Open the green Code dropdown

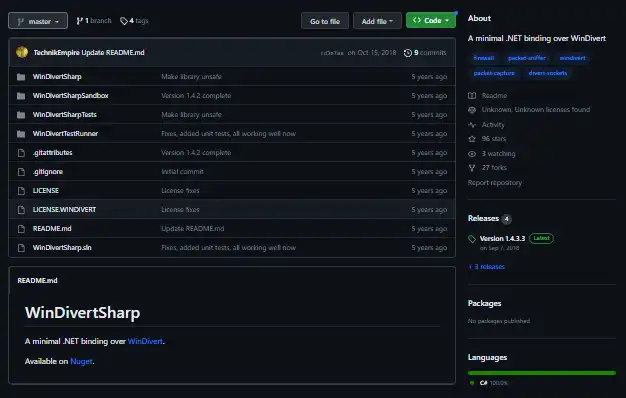(431, 20)
